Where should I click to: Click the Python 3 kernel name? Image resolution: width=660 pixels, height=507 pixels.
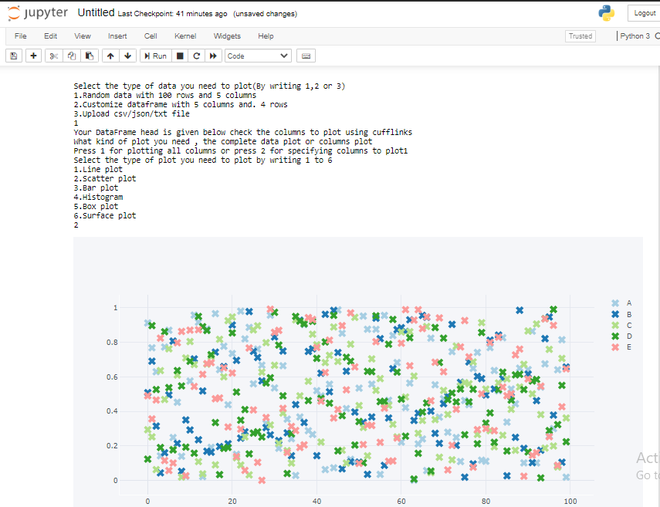tap(635, 36)
